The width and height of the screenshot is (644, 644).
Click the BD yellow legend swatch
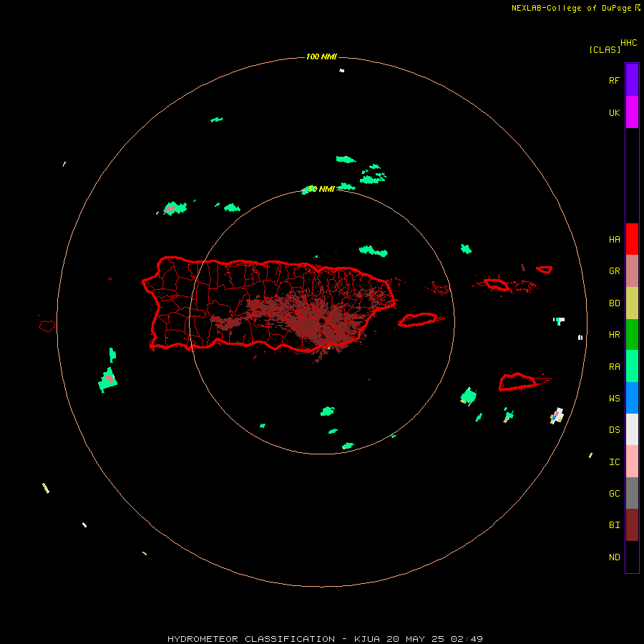click(x=632, y=303)
